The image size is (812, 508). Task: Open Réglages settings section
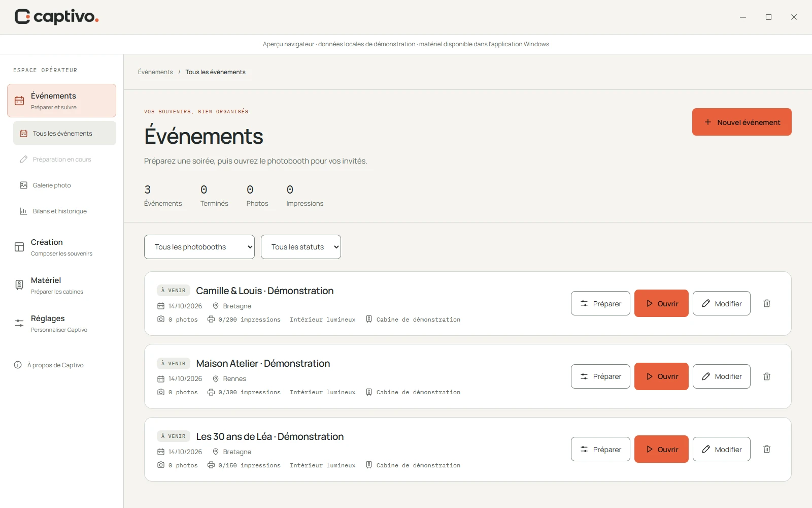[x=61, y=323]
